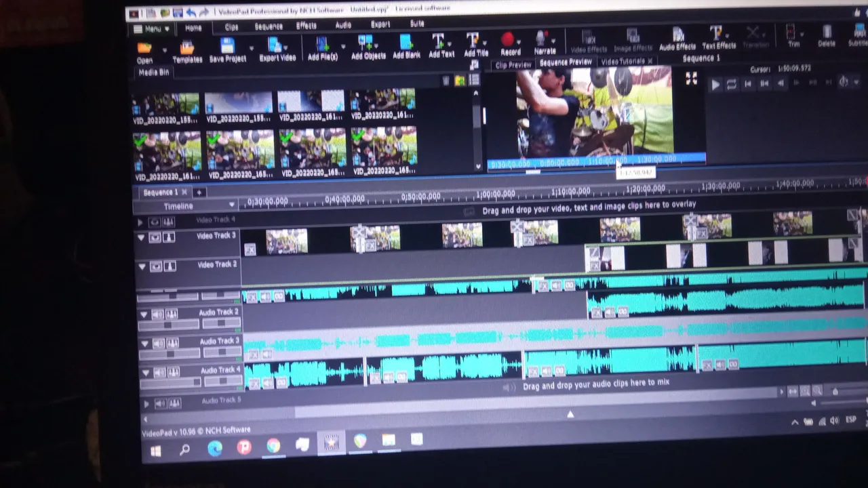Click the blue preview timeline bar
Viewport: 868px width, 488px height.
[597, 161]
